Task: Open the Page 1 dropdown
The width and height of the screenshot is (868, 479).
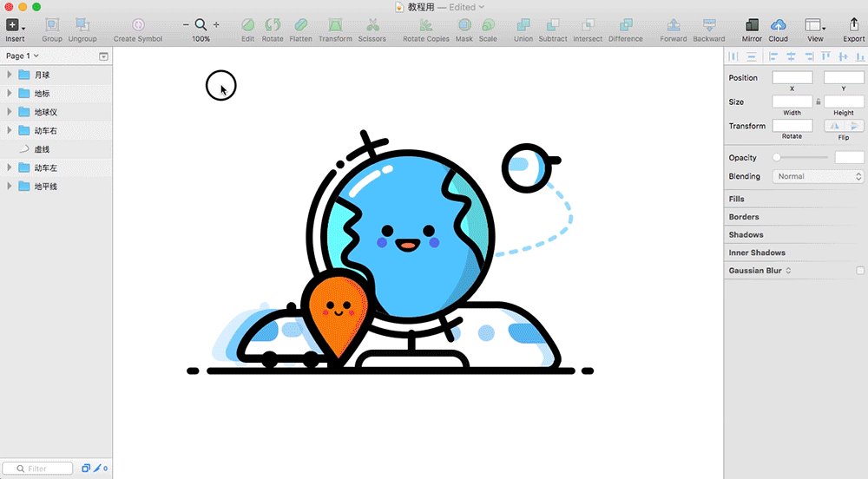Action: pos(23,56)
